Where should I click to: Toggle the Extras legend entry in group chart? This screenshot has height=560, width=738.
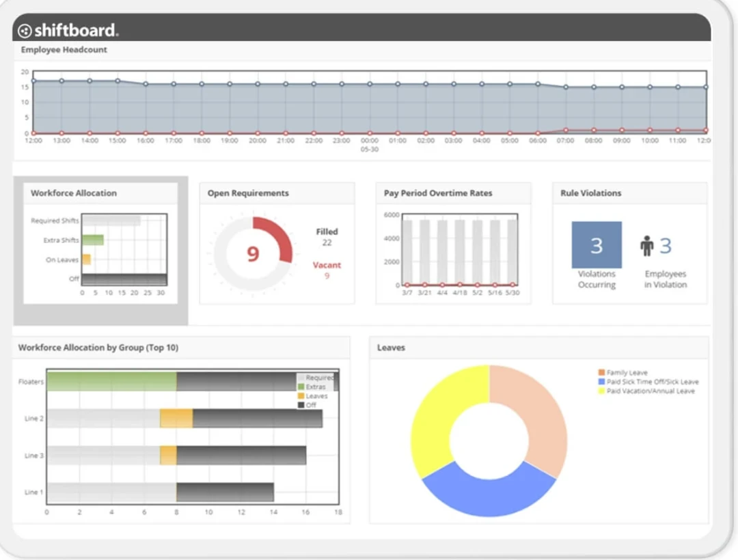pyautogui.click(x=316, y=387)
